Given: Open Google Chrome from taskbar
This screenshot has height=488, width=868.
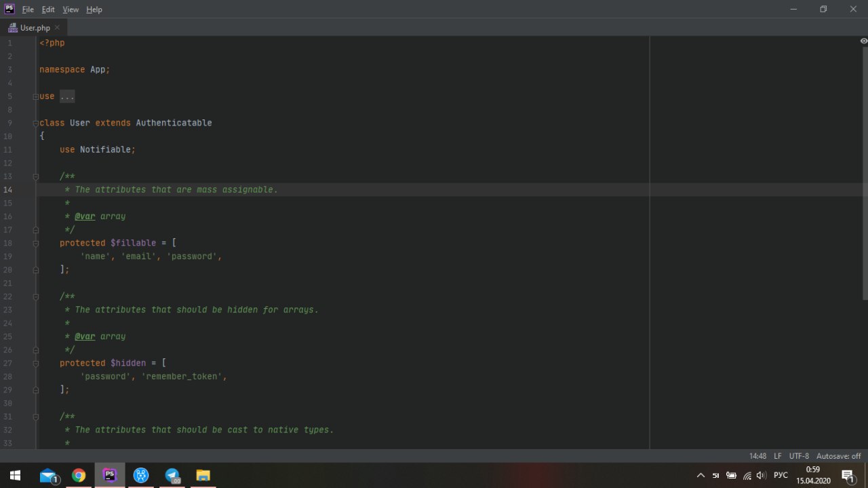Looking at the screenshot, I should [79, 475].
